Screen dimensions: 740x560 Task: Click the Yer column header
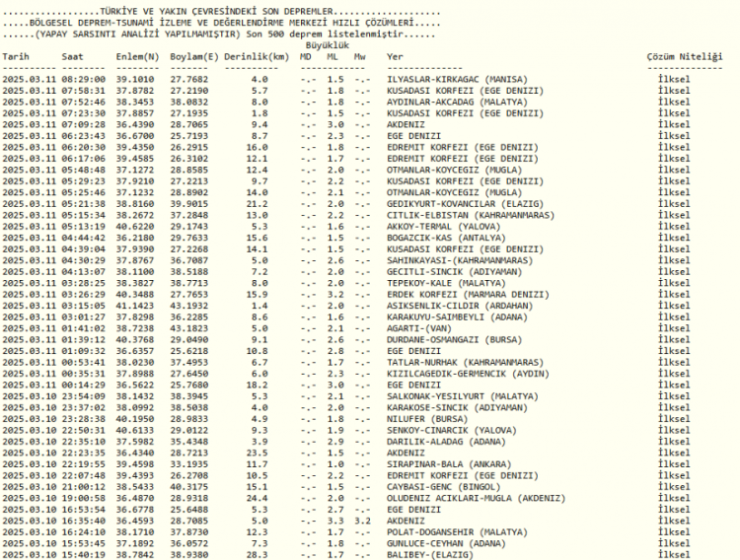(x=395, y=57)
